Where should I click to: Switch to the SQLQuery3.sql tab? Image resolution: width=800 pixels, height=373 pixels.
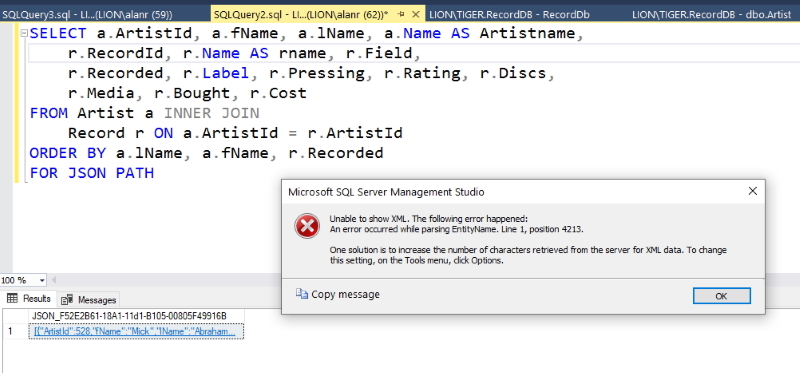87,14
